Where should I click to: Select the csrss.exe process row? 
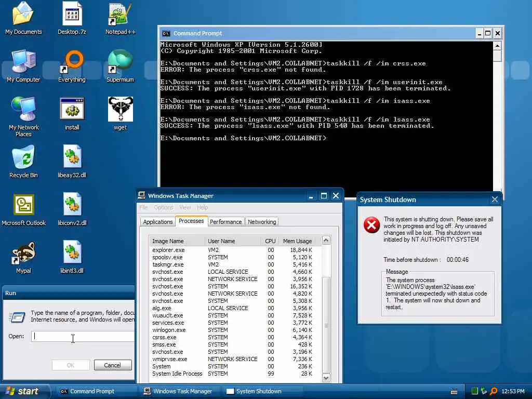point(235,337)
